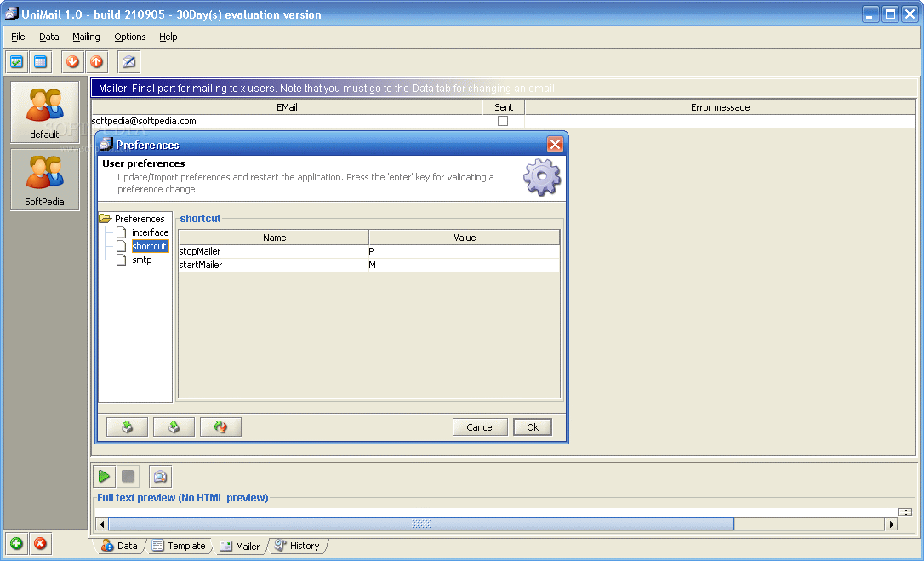Click the blank blue grid toolbar icon
Image resolution: width=924 pixels, height=561 pixels.
pyautogui.click(x=40, y=61)
